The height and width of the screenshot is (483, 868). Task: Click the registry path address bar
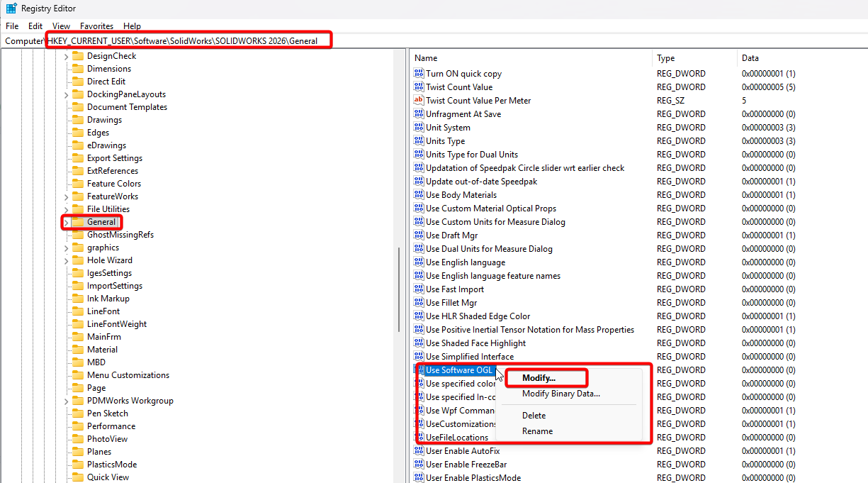[x=434, y=41]
